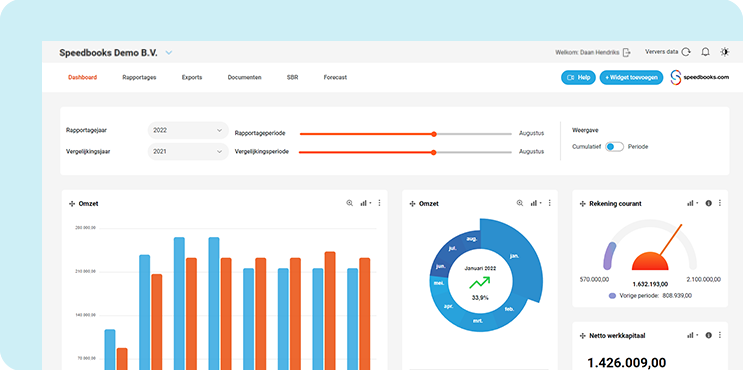
Task: Open chart type dropdown on Rekening courant widget
Action: pyautogui.click(x=693, y=203)
